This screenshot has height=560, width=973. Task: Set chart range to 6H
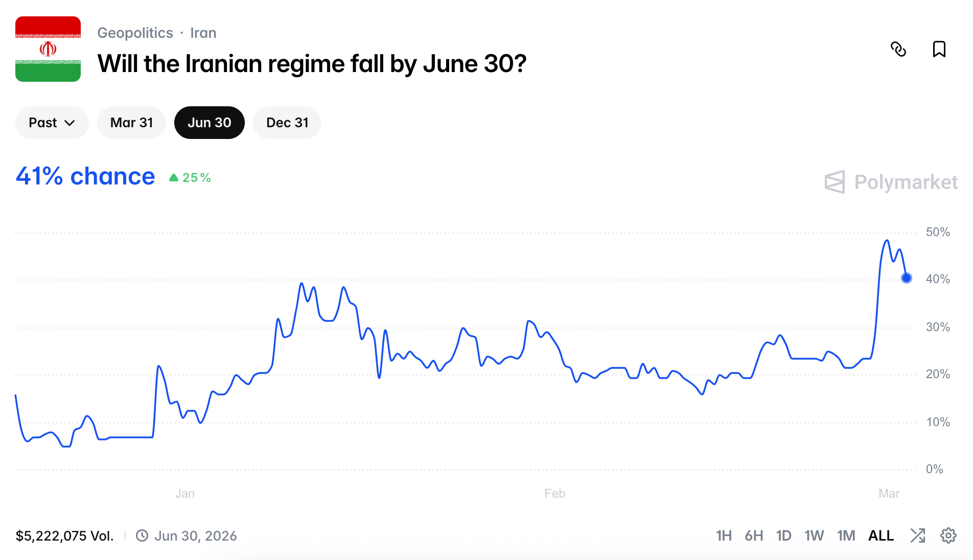(754, 535)
